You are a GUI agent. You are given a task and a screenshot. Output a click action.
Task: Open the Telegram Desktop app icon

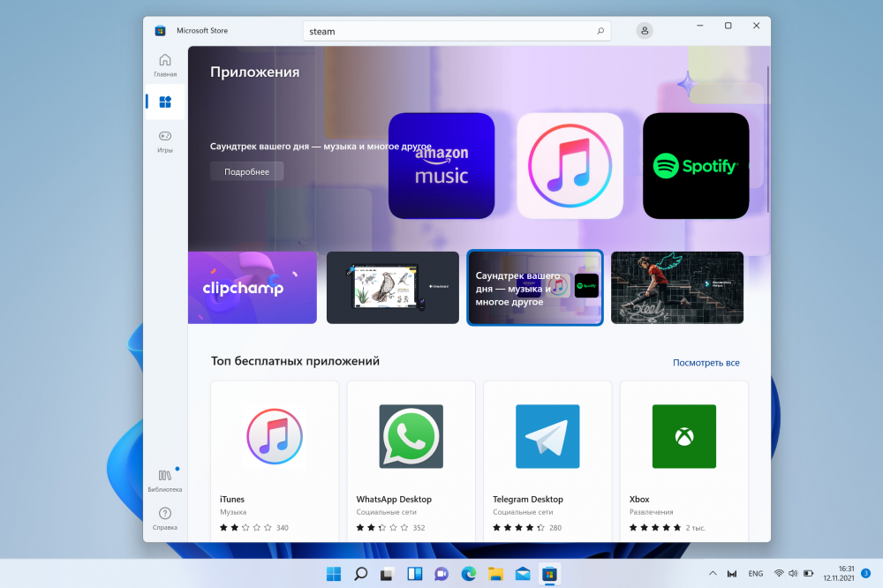[x=547, y=436]
